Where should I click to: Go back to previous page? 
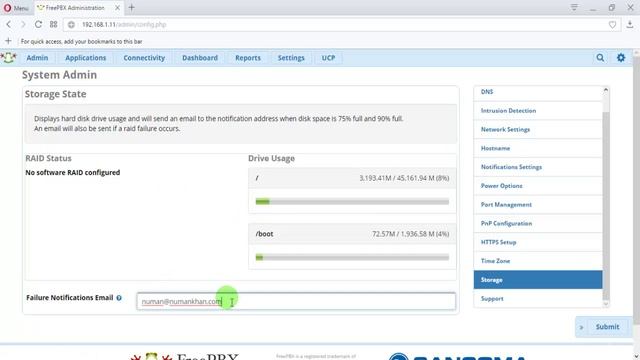(x=9, y=24)
